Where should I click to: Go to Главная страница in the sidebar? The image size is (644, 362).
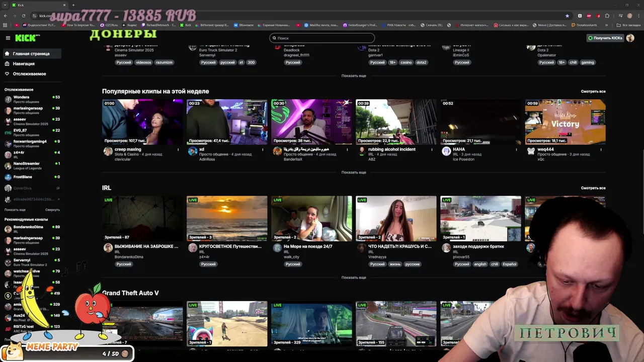[31, 54]
